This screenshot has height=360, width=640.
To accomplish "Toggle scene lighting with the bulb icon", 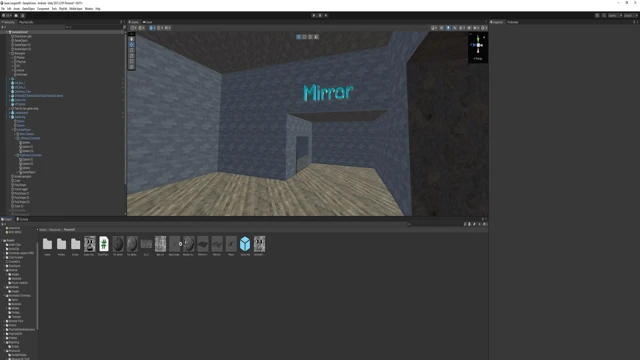I will click(x=448, y=28).
